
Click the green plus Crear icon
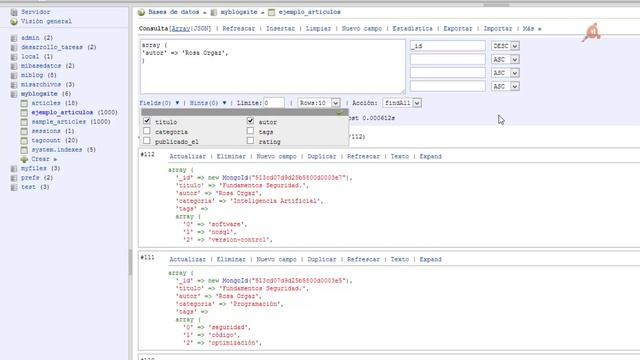pos(24,159)
